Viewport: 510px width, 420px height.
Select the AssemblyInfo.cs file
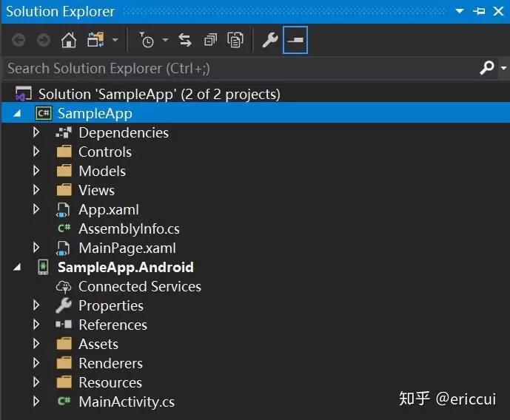(x=129, y=228)
